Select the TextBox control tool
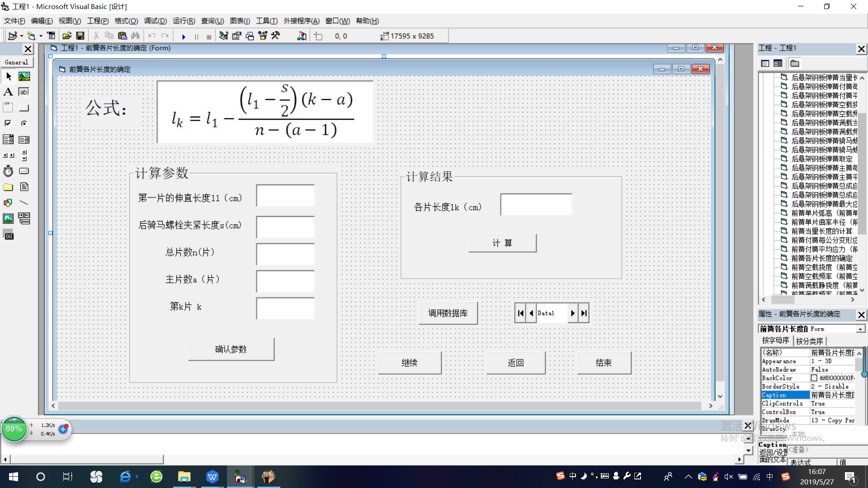Screen dimensions: 868x488 (24, 92)
